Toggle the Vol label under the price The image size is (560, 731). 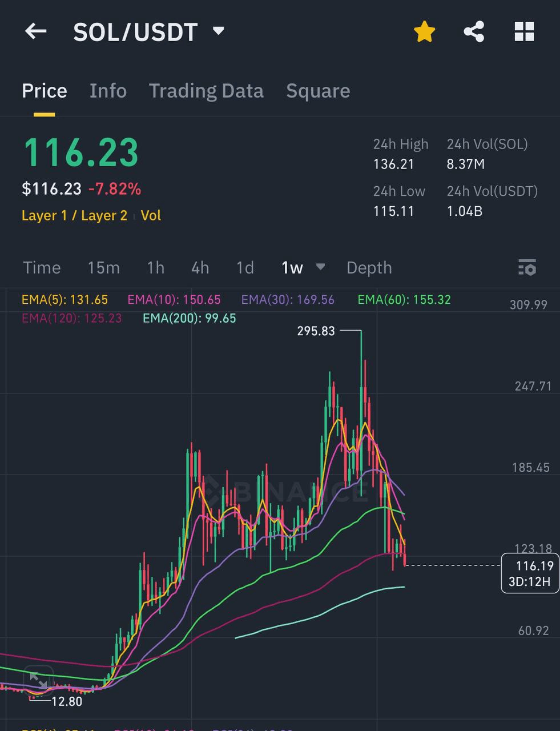click(x=150, y=215)
